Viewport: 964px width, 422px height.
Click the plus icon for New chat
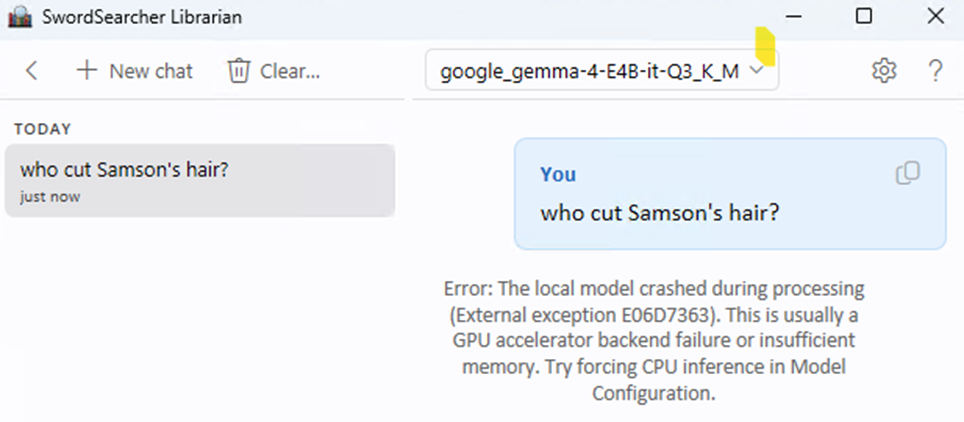coord(87,71)
